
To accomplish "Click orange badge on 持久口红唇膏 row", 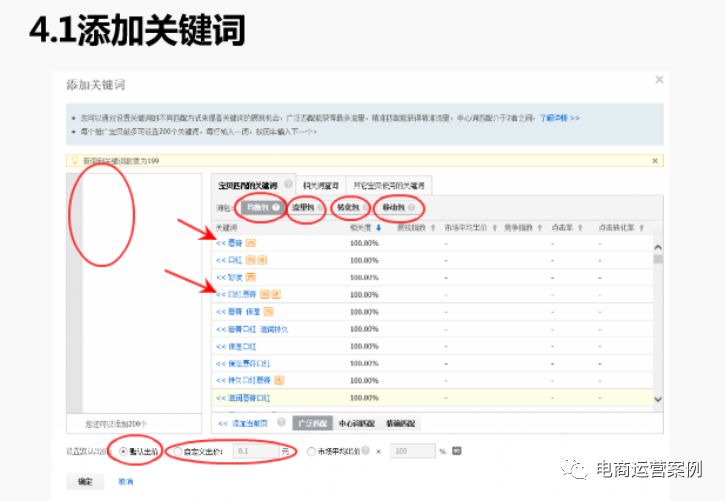I will 279,380.
